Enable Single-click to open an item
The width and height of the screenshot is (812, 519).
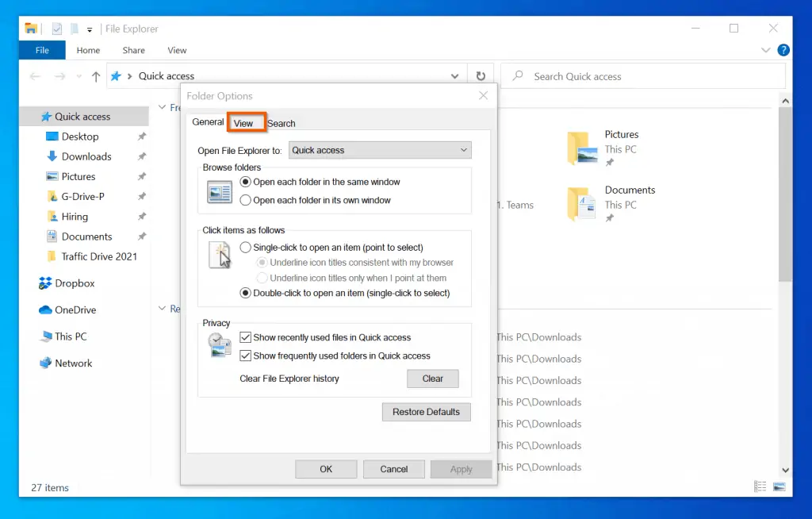[x=246, y=247]
